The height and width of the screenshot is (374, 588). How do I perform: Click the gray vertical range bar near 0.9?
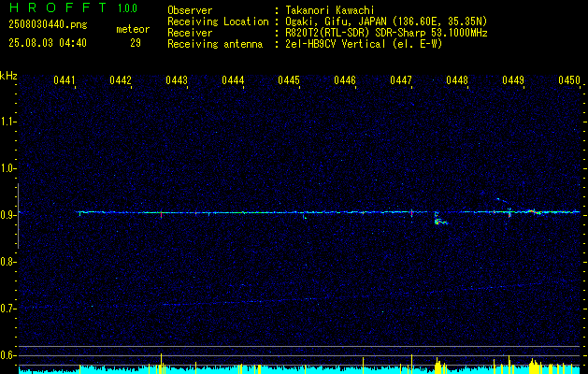point(18,216)
